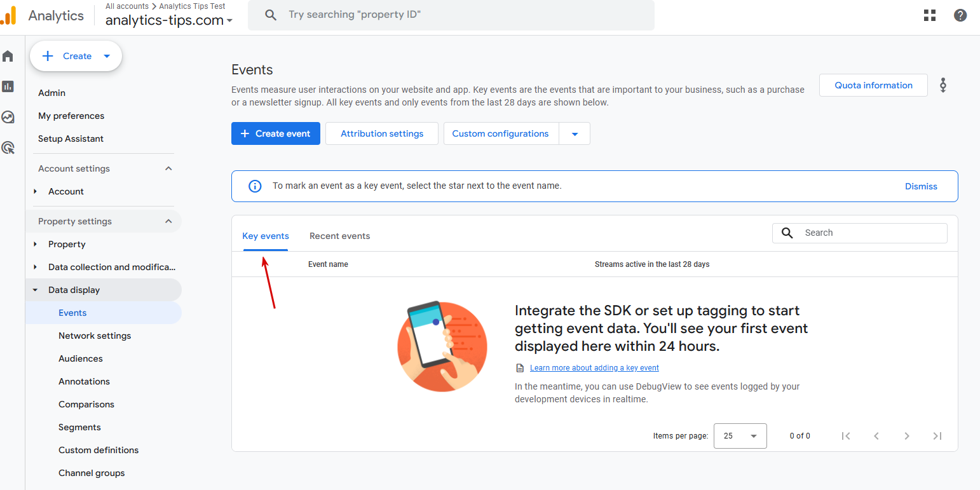The height and width of the screenshot is (490, 980).
Task: Expand the Property tree item
Action: (36, 244)
